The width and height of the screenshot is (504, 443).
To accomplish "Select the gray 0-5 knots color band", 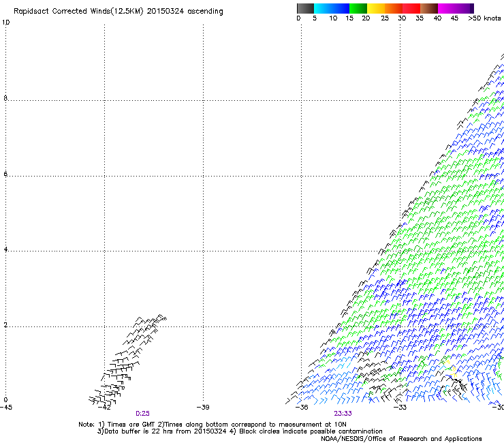I will point(305,8).
